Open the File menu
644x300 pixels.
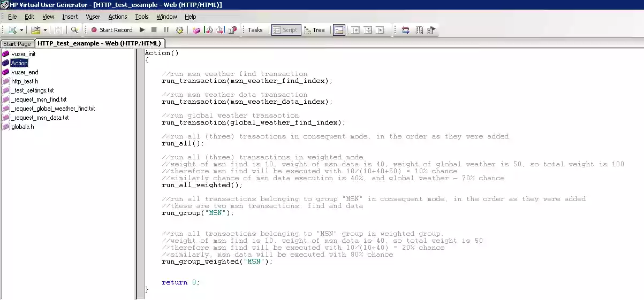click(12, 17)
